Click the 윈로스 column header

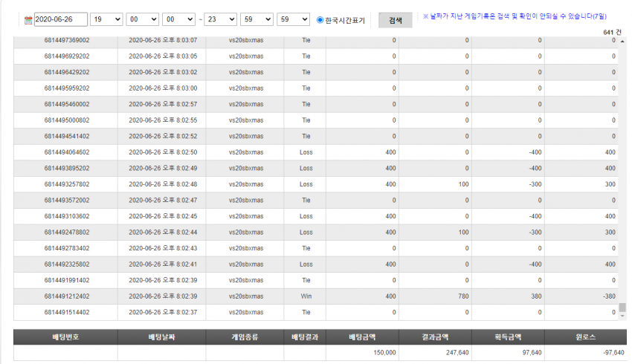[586, 337]
